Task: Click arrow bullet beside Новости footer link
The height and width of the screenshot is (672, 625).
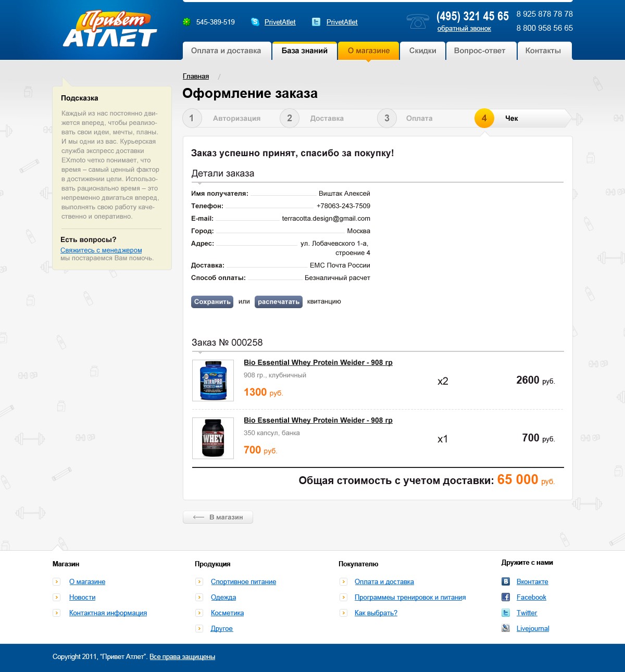Action: click(56, 597)
